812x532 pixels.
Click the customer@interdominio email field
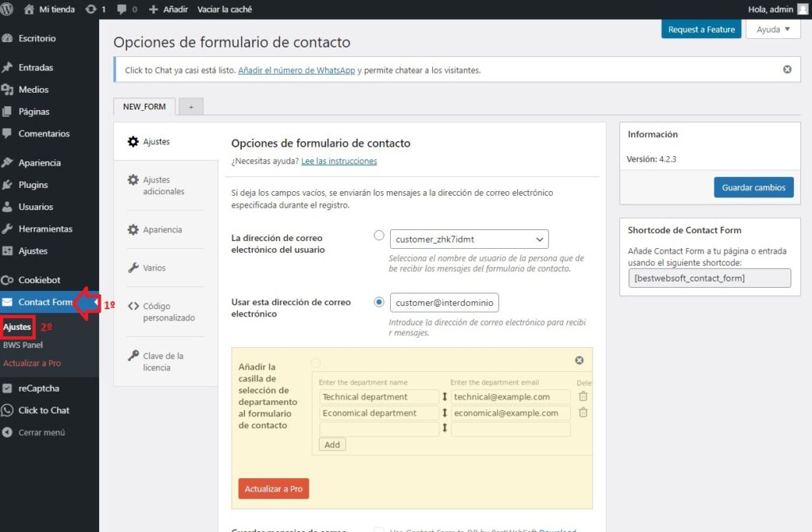pyautogui.click(x=444, y=303)
